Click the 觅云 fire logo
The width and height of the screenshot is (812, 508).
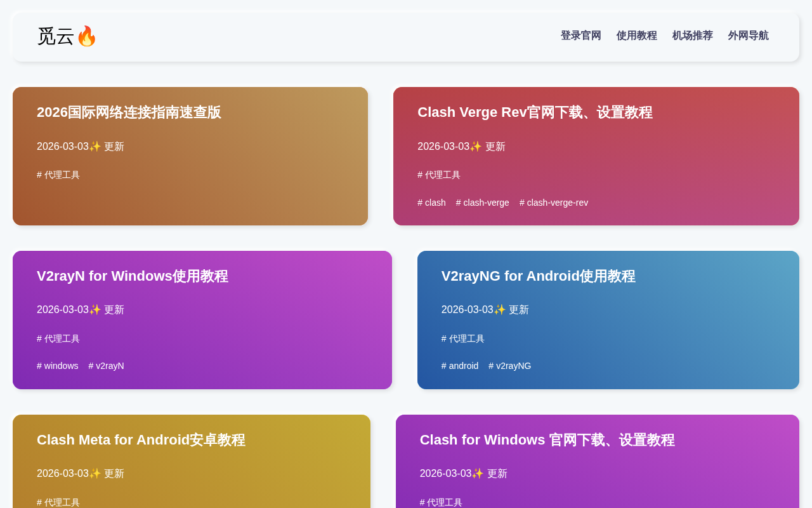(67, 36)
